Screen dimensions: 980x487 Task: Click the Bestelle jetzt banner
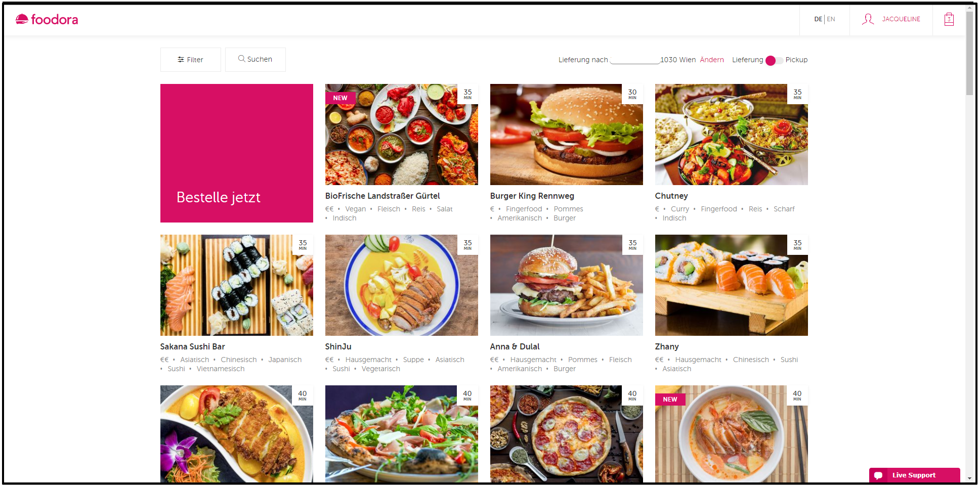point(237,153)
